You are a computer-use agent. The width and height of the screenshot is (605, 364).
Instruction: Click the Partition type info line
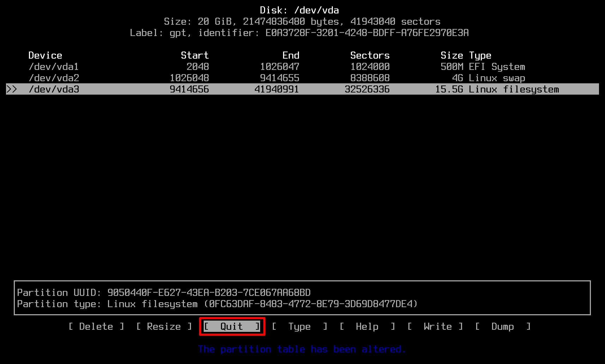(x=217, y=304)
